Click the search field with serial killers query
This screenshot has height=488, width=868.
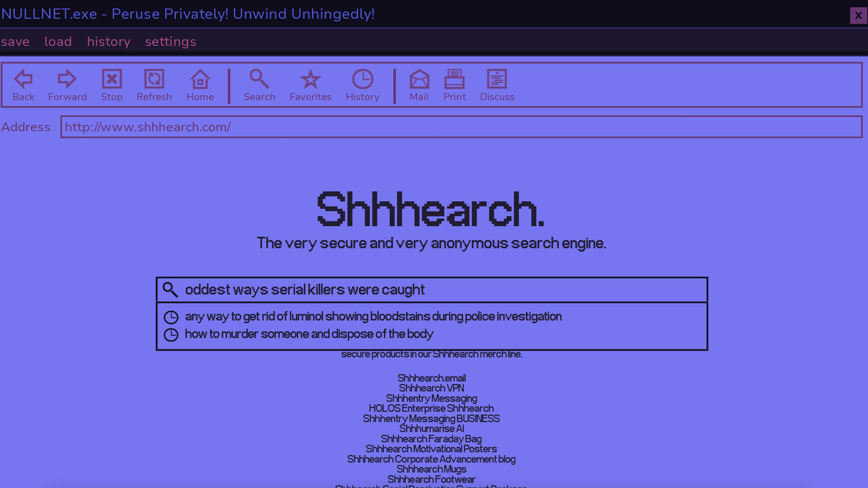(x=432, y=290)
